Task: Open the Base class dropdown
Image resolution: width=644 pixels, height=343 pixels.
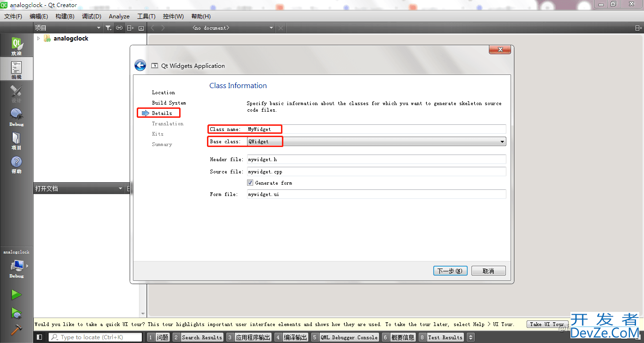Action: tap(376, 141)
